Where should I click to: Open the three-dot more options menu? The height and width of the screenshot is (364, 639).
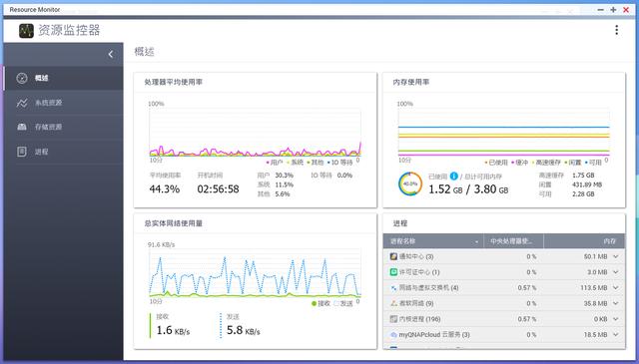[x=617, y=30]
